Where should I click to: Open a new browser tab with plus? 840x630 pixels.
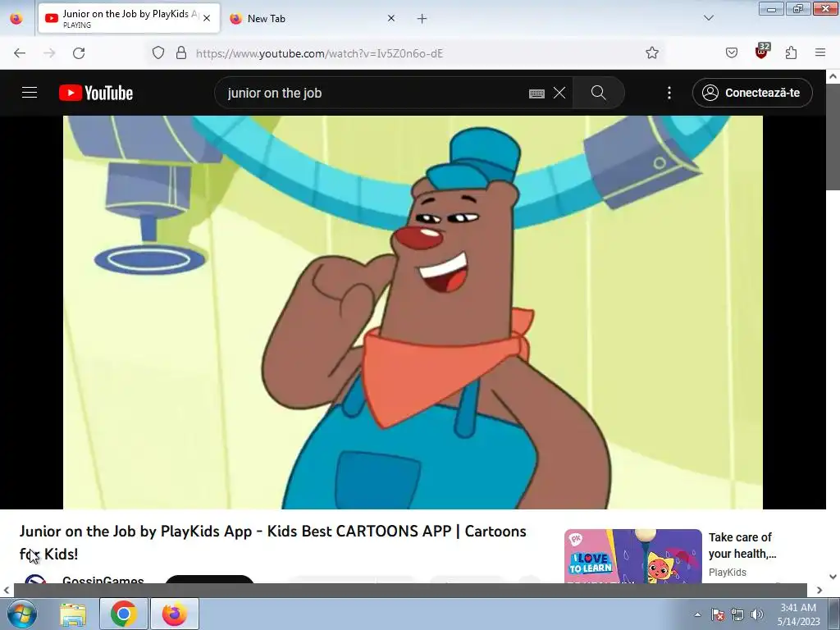422,18
